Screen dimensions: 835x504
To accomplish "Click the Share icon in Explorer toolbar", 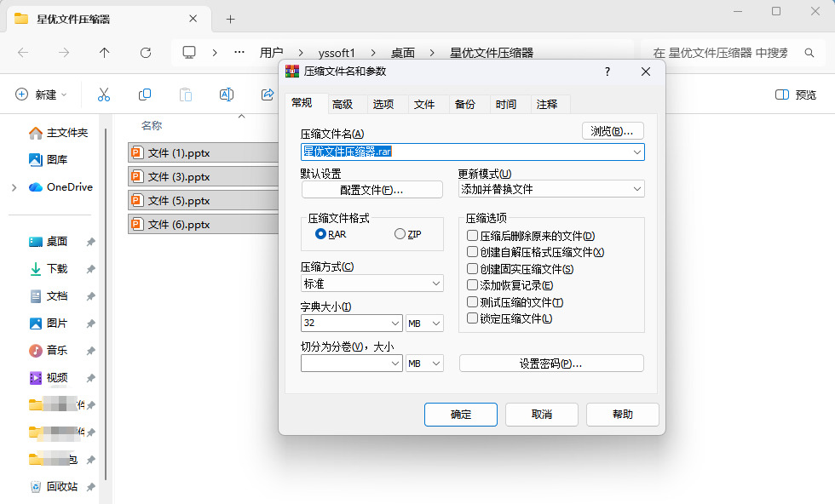I will point(268,94).
